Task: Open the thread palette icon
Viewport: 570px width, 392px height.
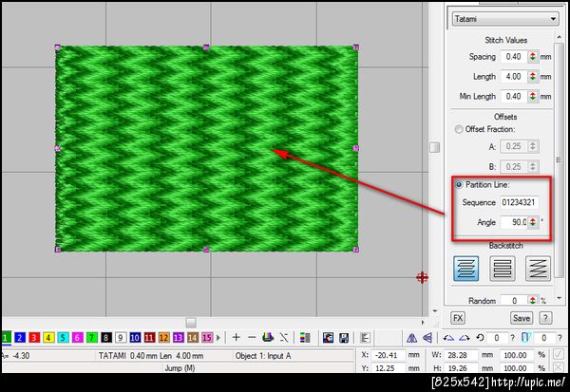Action: [268, 338]
